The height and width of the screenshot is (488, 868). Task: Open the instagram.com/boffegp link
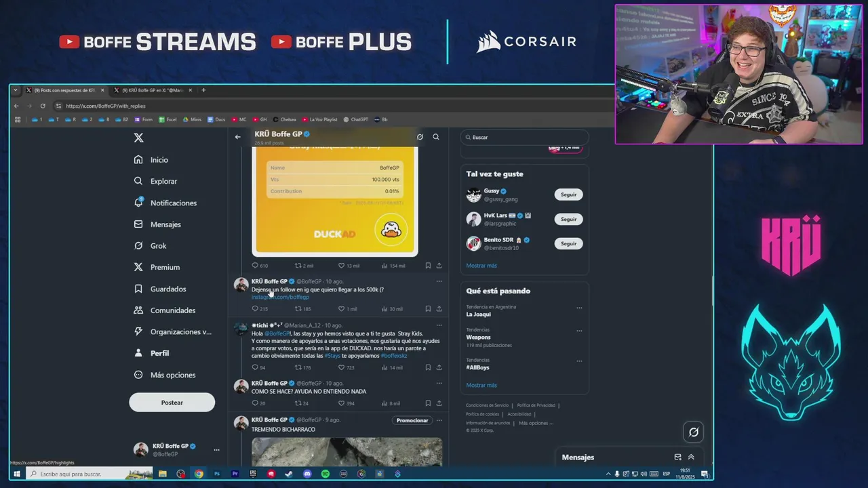[280, 297]
